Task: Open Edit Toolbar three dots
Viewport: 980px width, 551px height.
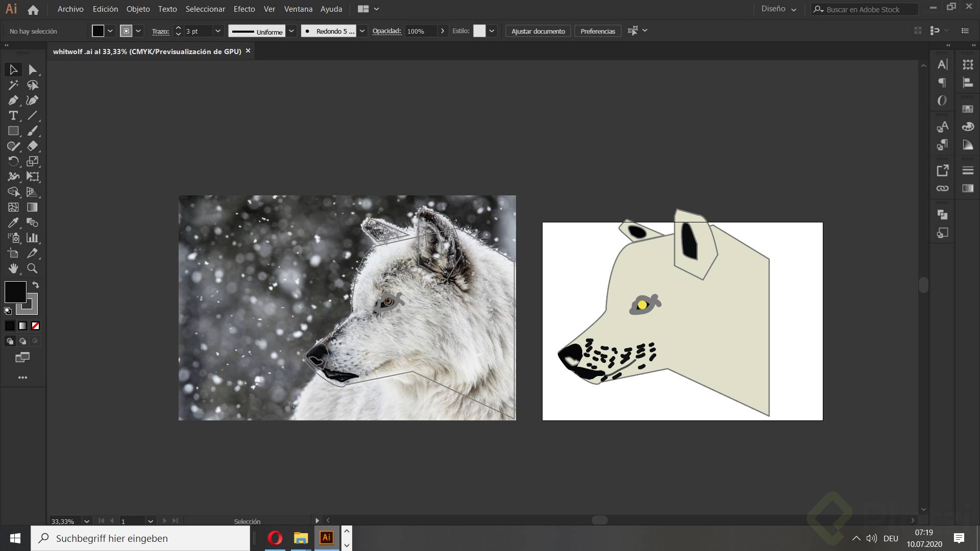Action: tap(22, 378)
